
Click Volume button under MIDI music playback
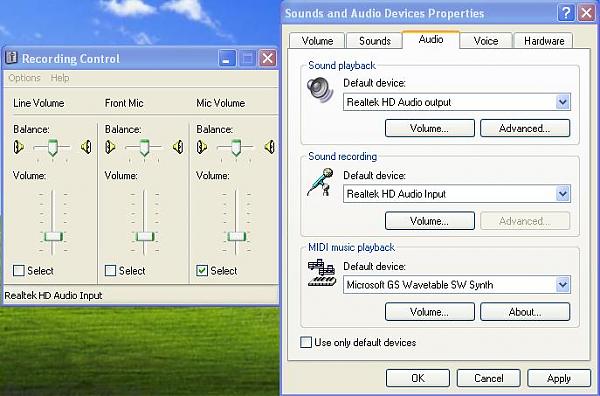(x=430, y=312)
